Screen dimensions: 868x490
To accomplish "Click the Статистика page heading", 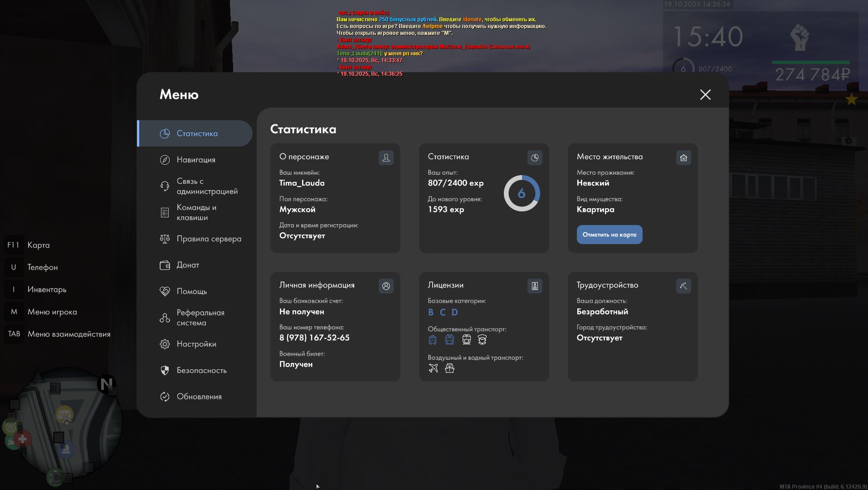I will pos(303,129).
